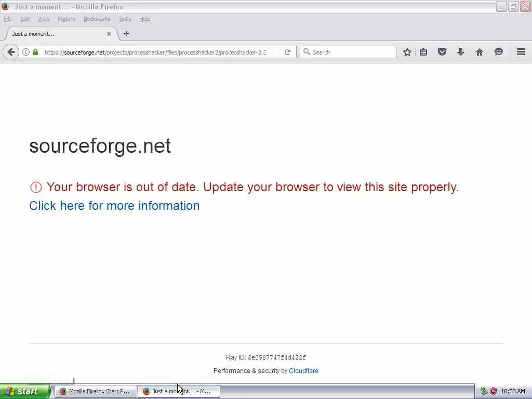
Task: Close the 'Just a moment...' tab
Action: coord(109,34)
